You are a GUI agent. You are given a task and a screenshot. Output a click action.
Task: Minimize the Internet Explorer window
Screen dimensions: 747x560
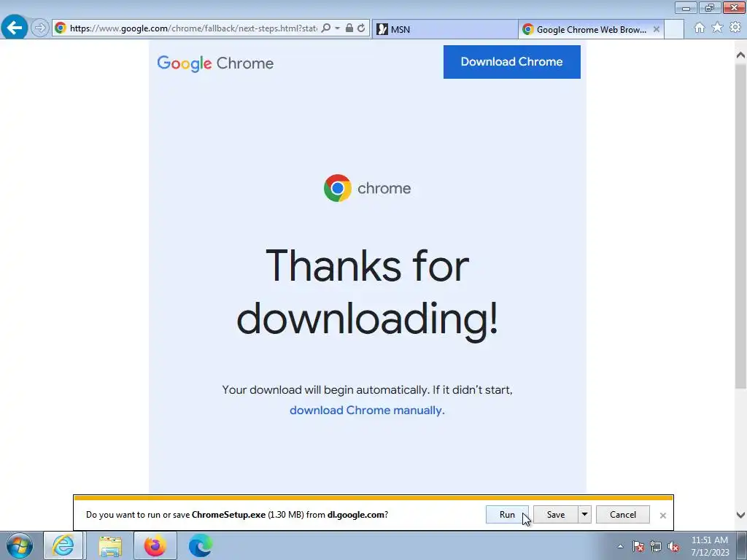click(686, 7)
